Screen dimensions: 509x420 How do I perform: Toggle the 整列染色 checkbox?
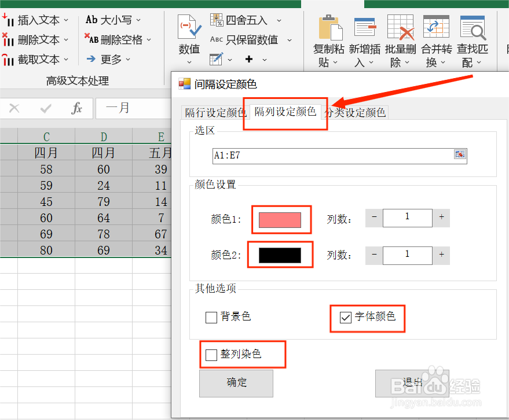coord(211,355)
